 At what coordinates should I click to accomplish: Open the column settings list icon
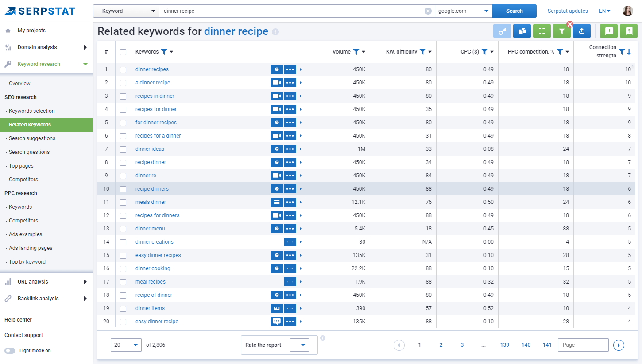[x=542, y=31]
